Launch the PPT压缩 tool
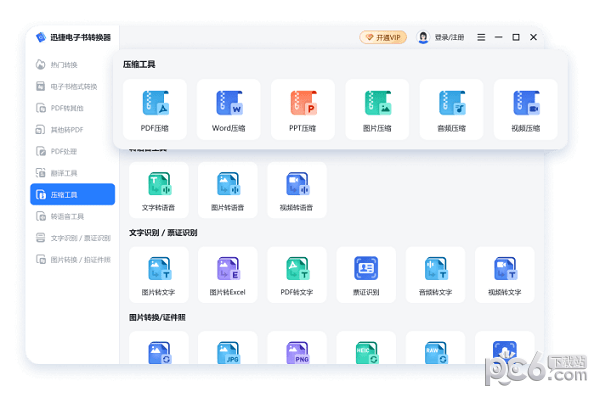Image resolution: width=600 pixels, height=398 pixels. [x=303, y=109]
